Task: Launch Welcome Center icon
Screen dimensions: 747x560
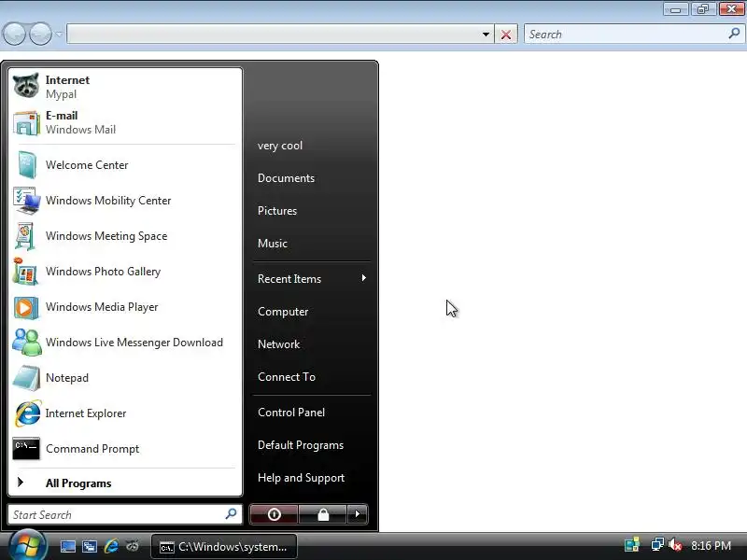Action: (x=26, y=165)
